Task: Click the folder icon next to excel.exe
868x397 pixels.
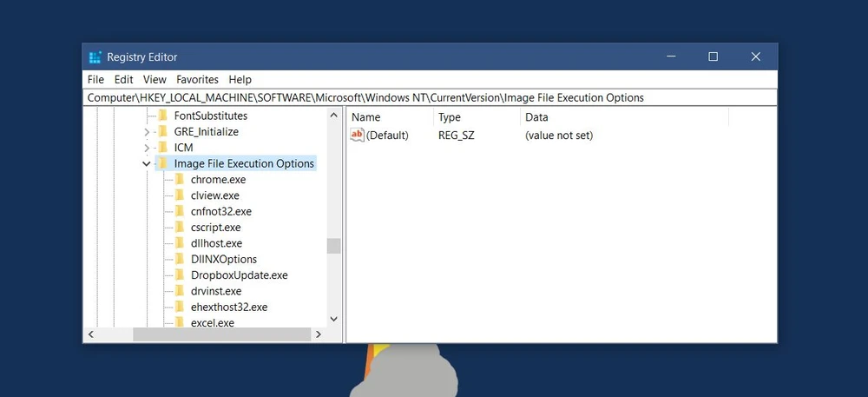Action: pyautogui.click(x=180, y=323)
